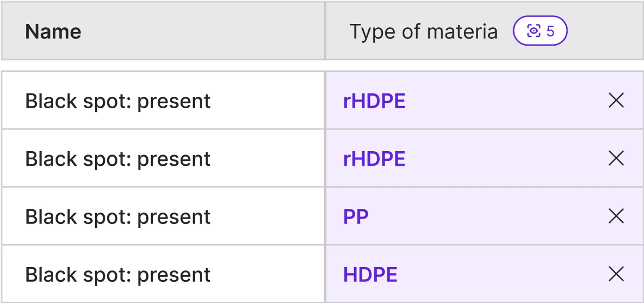Remove the PP material using its X icon
Image resolution: width=644 pixels, height=303 pixels.
pos(616,216)
